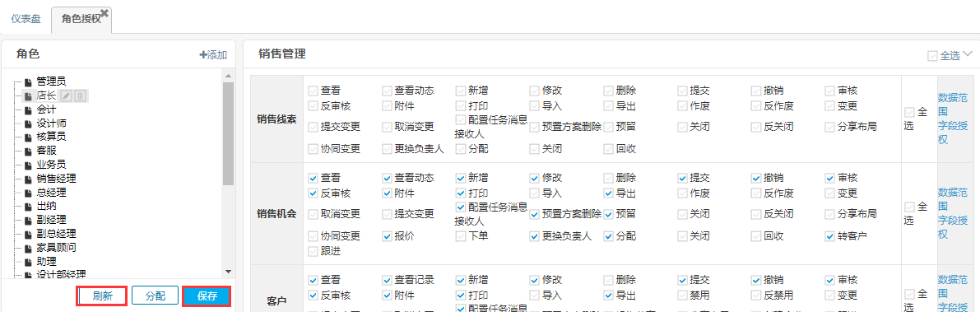Uncheck 转客户 in the 销售机会 row

tap(829, 236)
